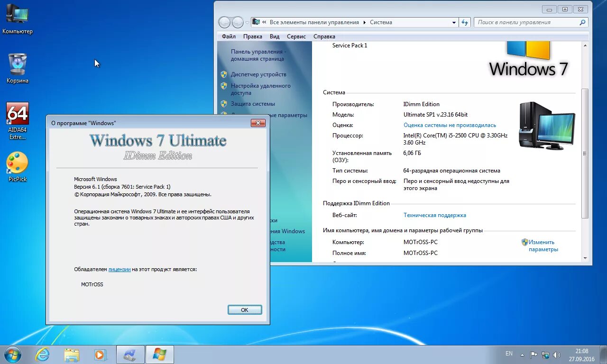Image resolution: width=607 pixels, height=364 pixels.
Task: Switch to About Windows taskbar item
Action: [x=160, y=355]
